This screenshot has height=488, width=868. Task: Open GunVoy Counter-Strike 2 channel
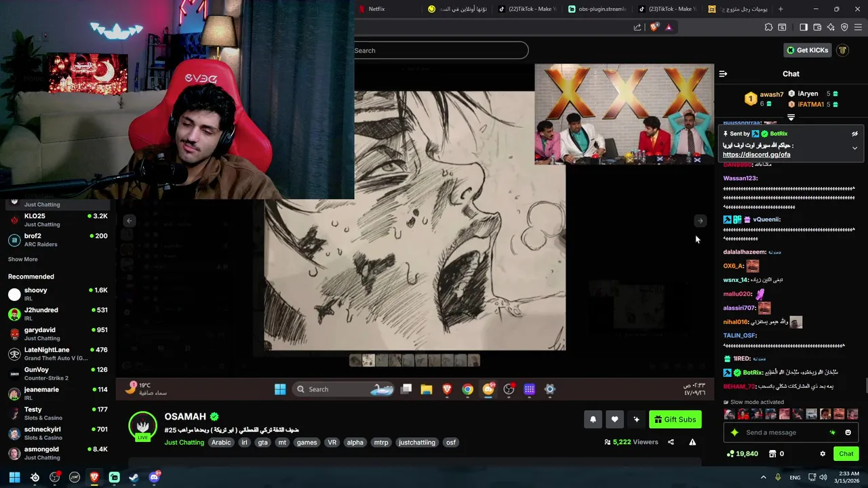58,373
